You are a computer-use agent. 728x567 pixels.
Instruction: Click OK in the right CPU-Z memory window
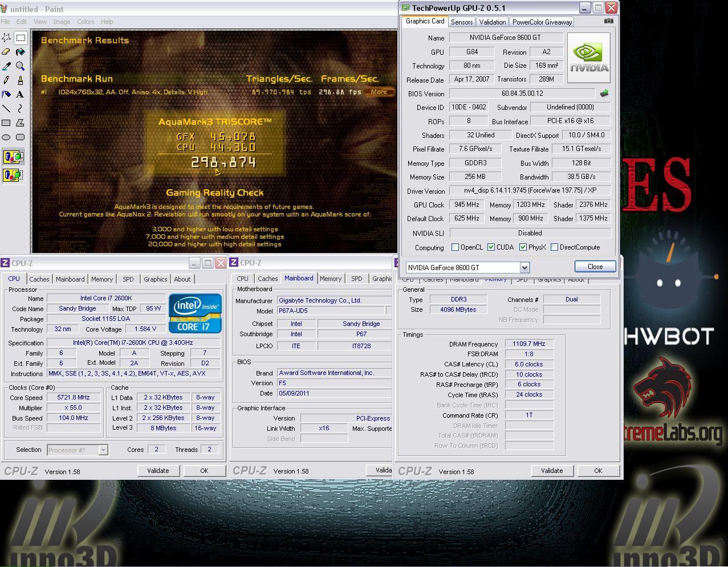(x=598, y=471)
